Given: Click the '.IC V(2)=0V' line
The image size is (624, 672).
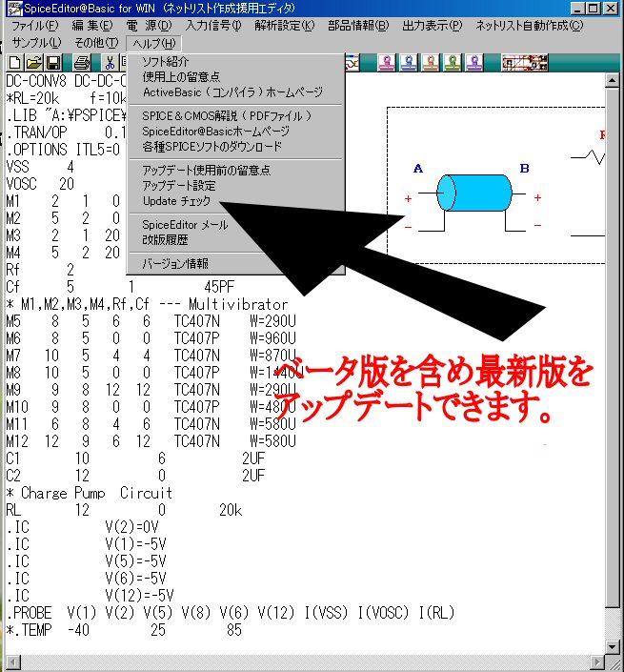Looking at the screenshot, I should click(82, 527).
